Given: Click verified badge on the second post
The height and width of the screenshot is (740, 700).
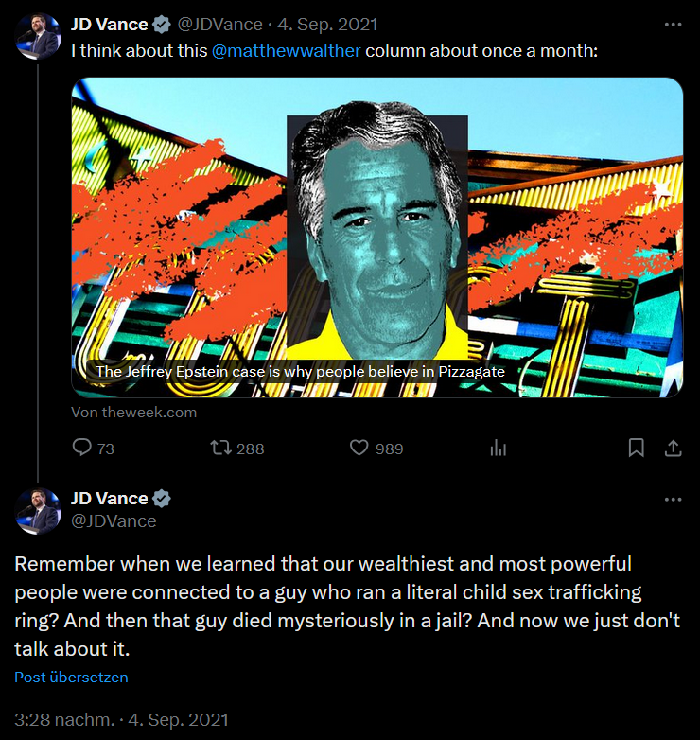Looking at the screenshot, I should pyautogui.click(x=162, y=499).
